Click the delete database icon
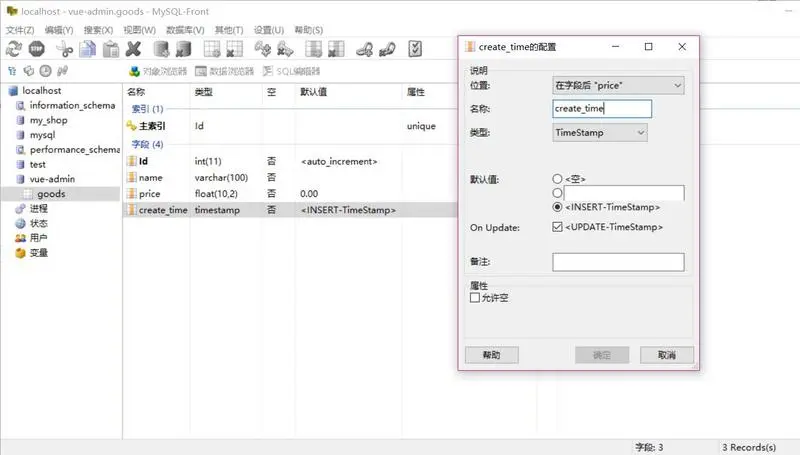 click(184, 49)
